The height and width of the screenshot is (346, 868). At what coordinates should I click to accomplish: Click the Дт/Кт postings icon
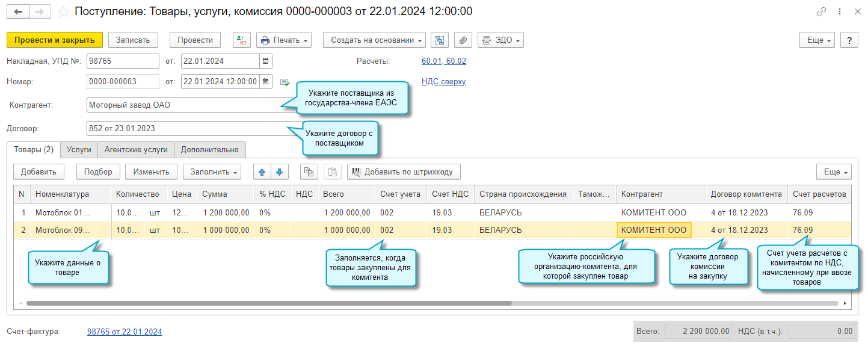pos(242,40)
